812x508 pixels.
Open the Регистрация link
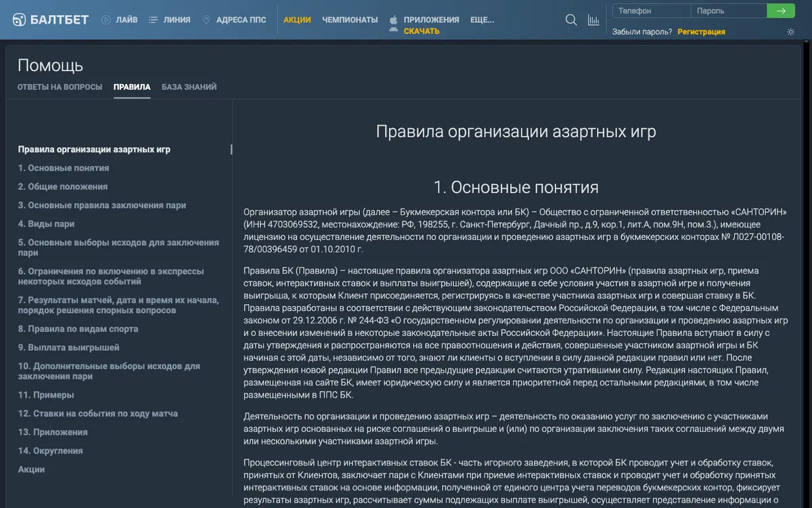[701, 32]
